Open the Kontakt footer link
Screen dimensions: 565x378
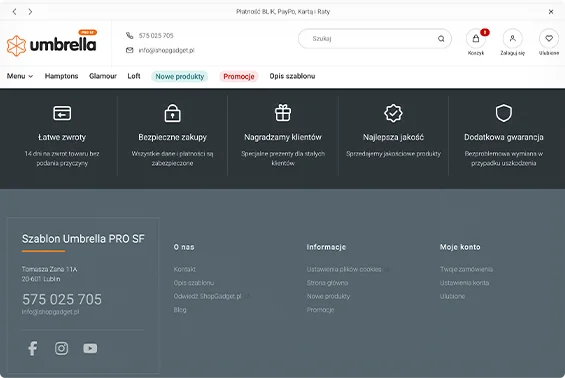click(x=184, y=269)
